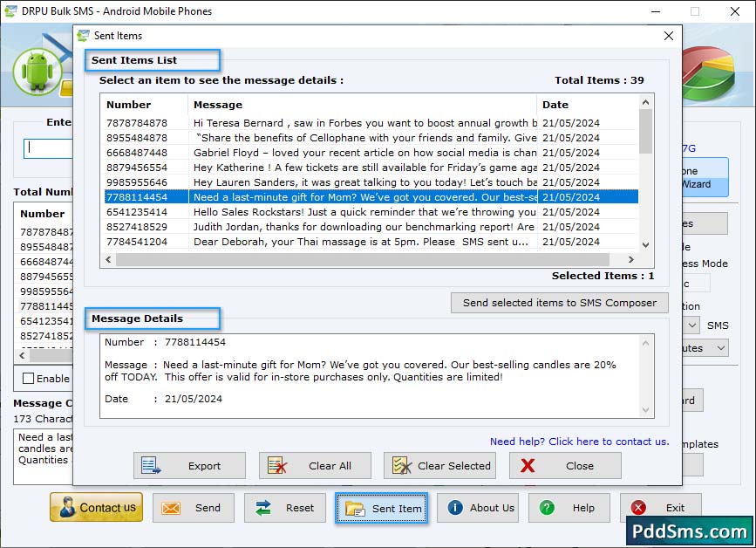Select the Lauren Sanders message row
Viewport: 756px width, 548px height.
point(371,182)
